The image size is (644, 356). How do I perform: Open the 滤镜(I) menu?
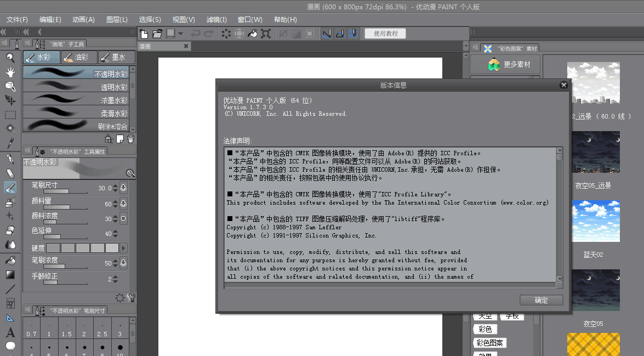point(216,19)
